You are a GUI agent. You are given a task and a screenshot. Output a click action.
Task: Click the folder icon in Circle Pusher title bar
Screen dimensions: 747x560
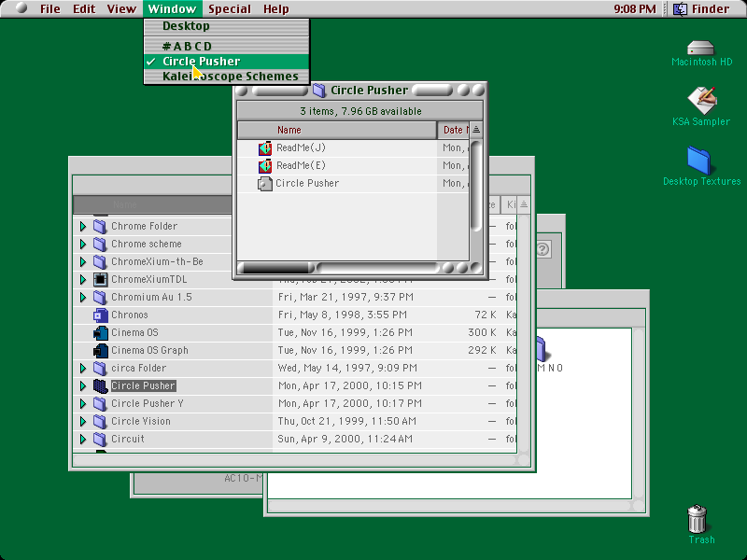tap(318, 90)
